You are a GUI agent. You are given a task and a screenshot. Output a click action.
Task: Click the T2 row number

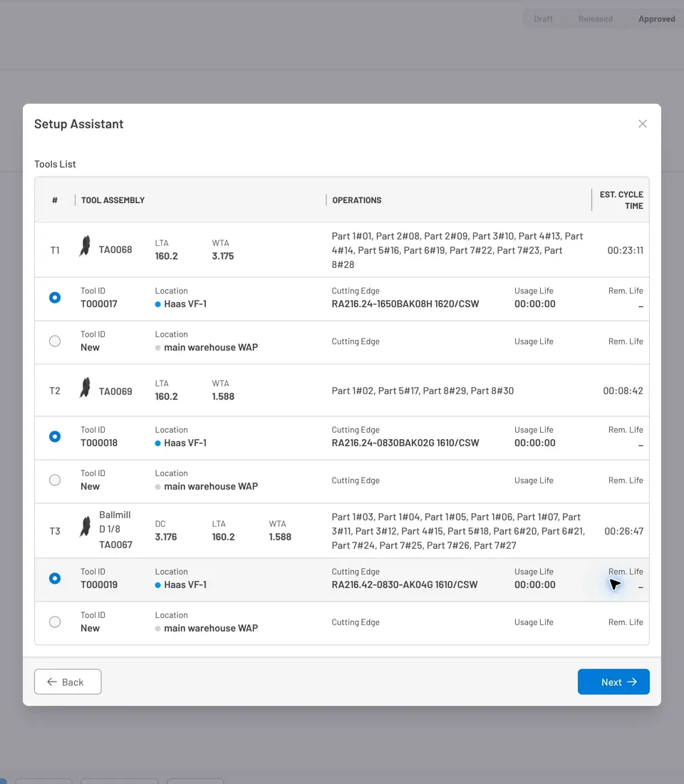click(55, 391)
